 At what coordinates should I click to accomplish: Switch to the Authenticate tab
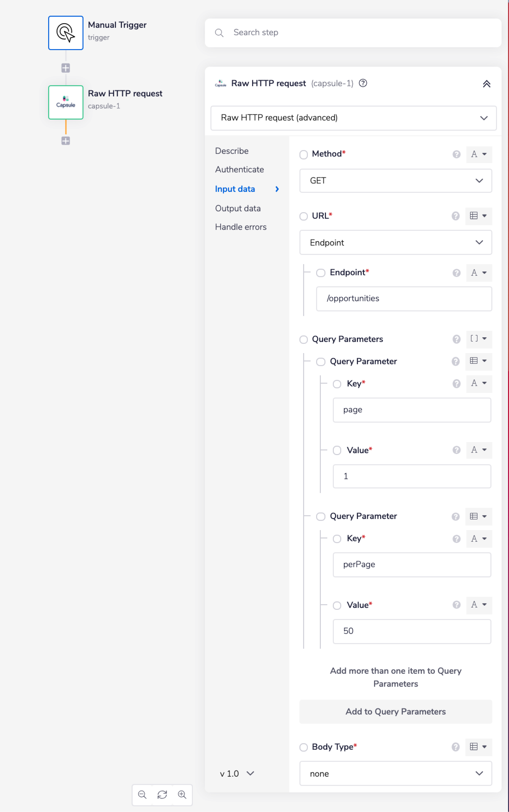click(x=239, y=169)
